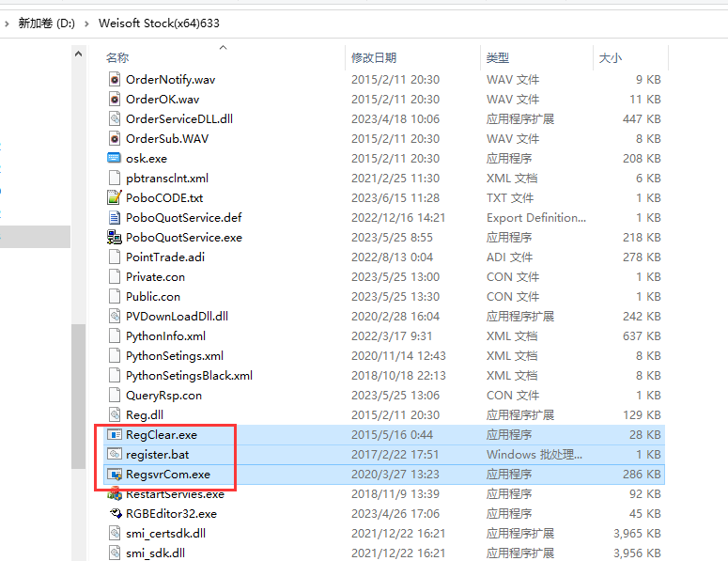The width and height of the screenshot is (728, 561).
Task: Select the PythonInfo.xml file name
Action: pos(165,336)
